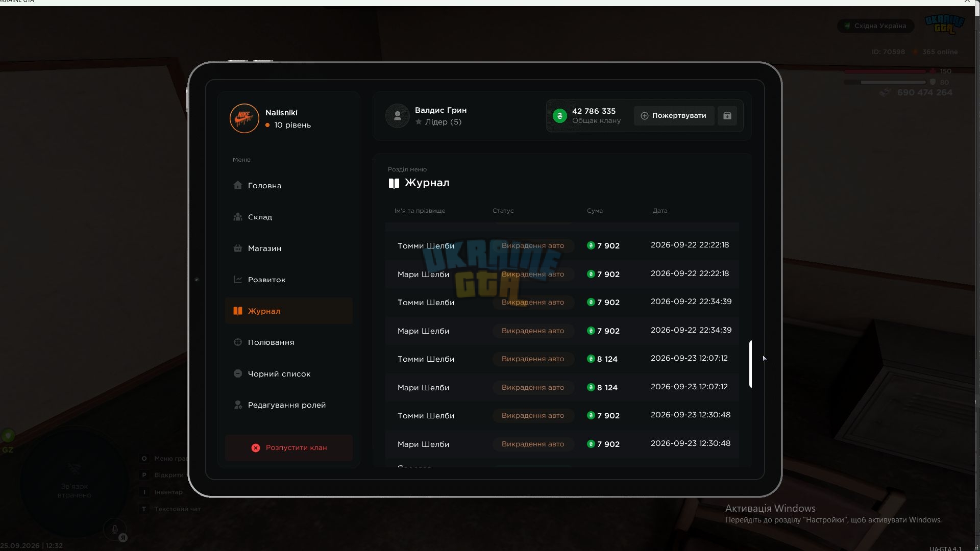Image resolution: width=980 pixels, height=551 pixels.
Task: Click the Ім'я та прізвище column header
Action: (420, 211)
